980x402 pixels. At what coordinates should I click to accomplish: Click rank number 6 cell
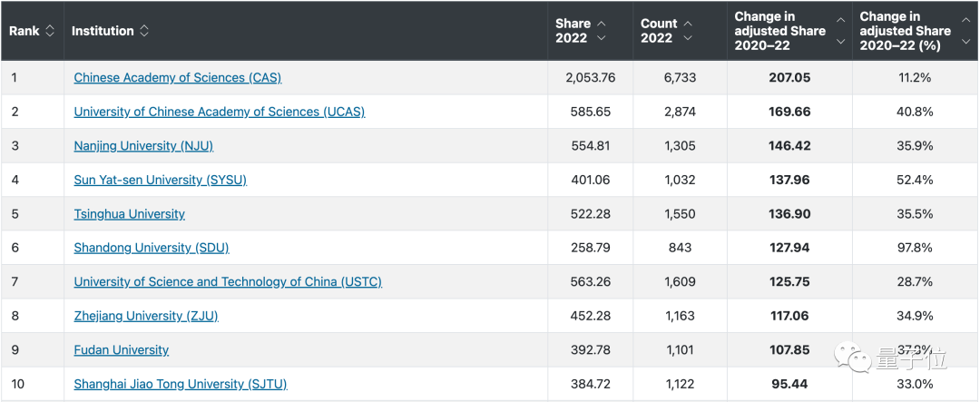pyautogui.click(x=32, y=248)
